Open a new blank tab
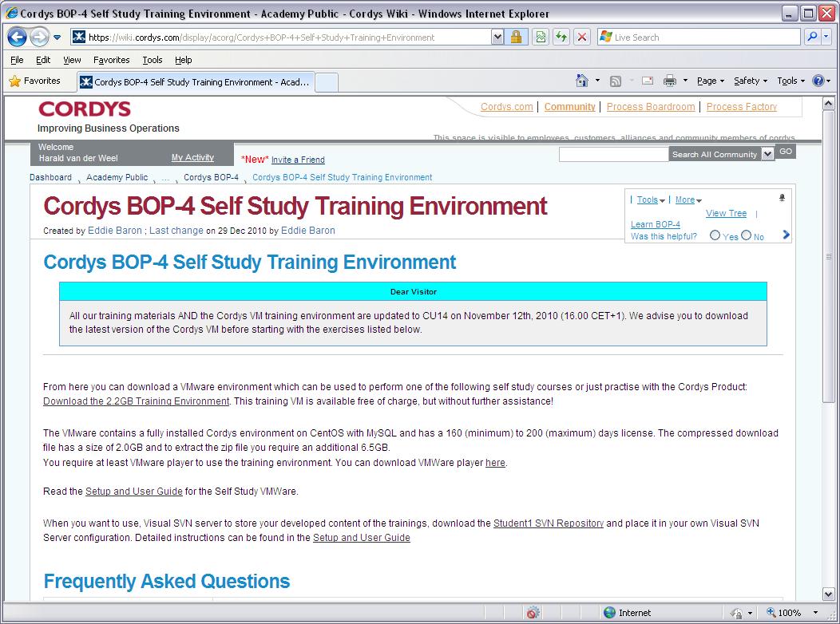 (x=327, y=82)
